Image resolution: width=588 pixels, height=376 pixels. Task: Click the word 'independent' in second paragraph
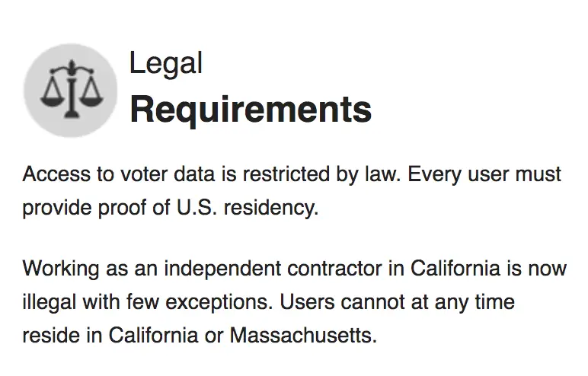[222, 269]
